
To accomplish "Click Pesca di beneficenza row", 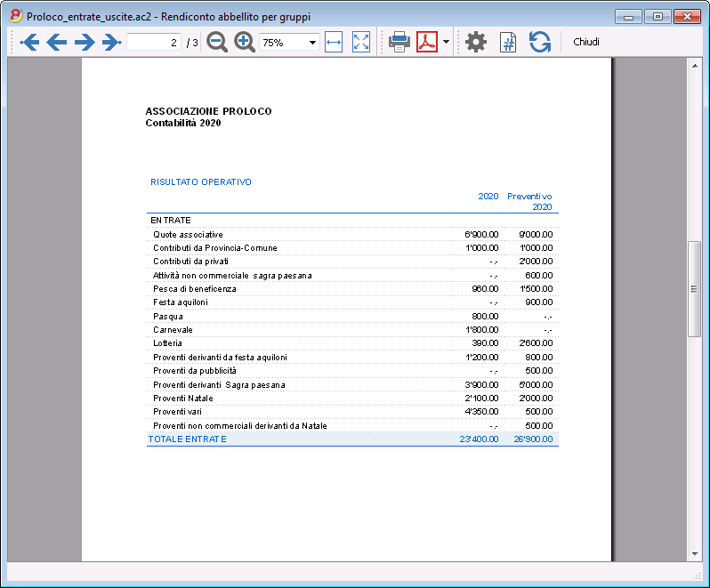I will pyautogui.click(x=352, y=289).
